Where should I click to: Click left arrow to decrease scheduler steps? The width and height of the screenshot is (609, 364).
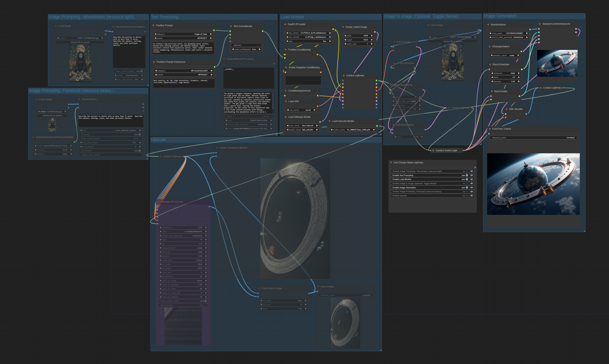point(492,77)
